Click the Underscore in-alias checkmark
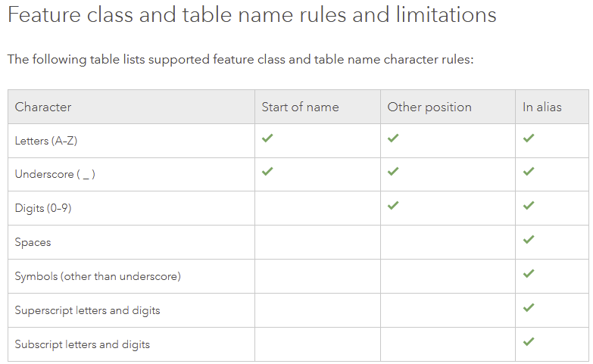Viewport: 593px width, 364px height. tap(529, 172)
